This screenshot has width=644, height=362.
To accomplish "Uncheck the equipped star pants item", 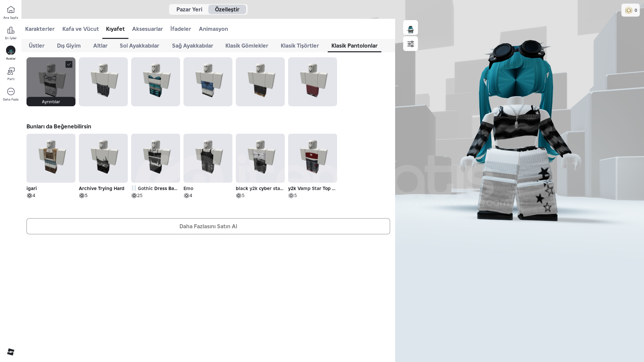I will click(69, 64).
